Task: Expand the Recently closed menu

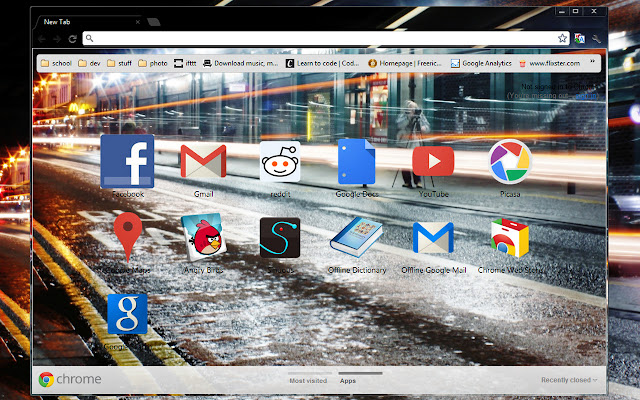Action: 569,380
